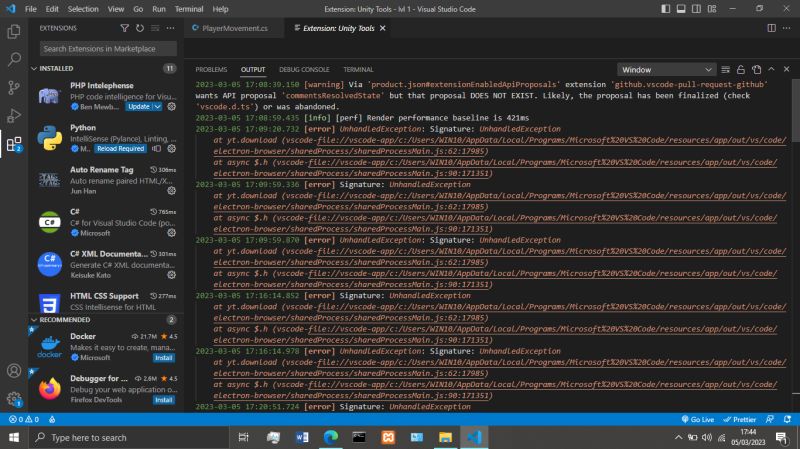Open the Search view in activity bar
800x449 pixels.
(x=14, y=59)
